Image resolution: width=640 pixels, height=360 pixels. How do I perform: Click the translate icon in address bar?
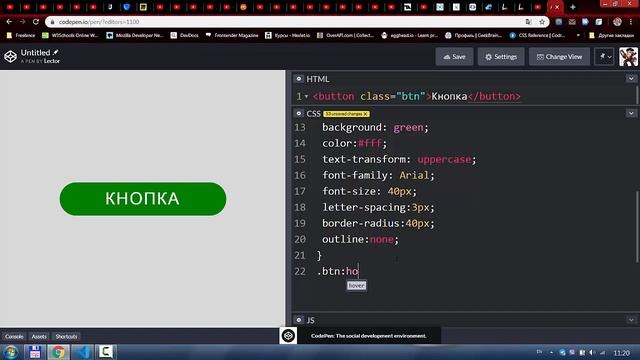[529, 22]
